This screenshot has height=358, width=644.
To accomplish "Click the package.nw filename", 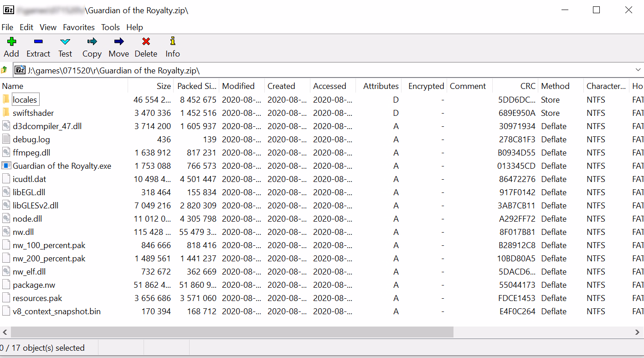I will click(35, 285).
